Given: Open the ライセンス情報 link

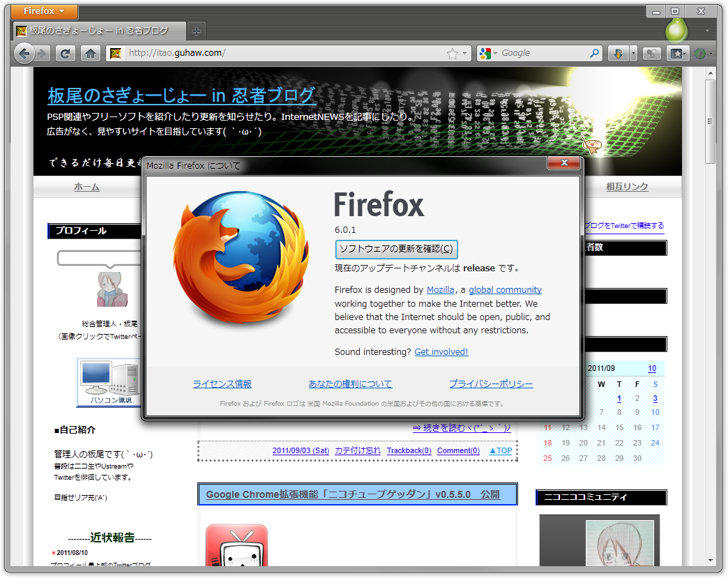Looking at the screenshot, I should [222, 384].
